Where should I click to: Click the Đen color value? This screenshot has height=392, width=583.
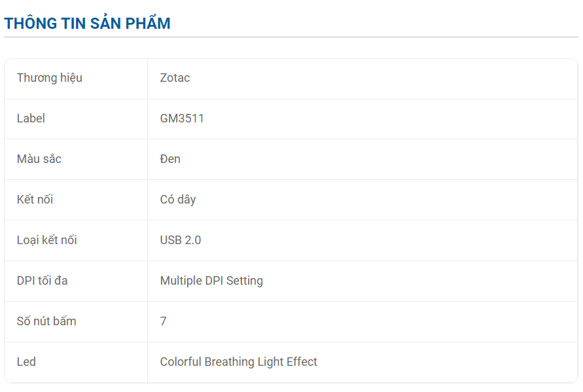point(170,159)
